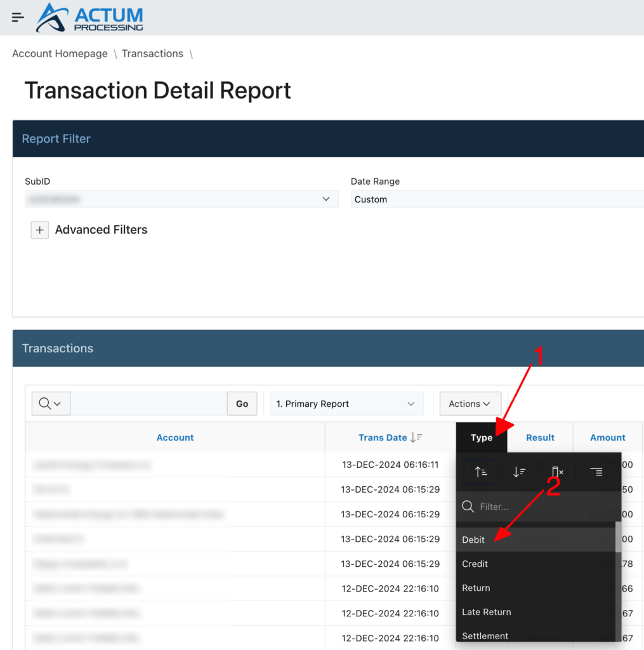Click the magnifier icon in Filter box
The width and height of the screenshot is (644, 650).
(468, 506)
